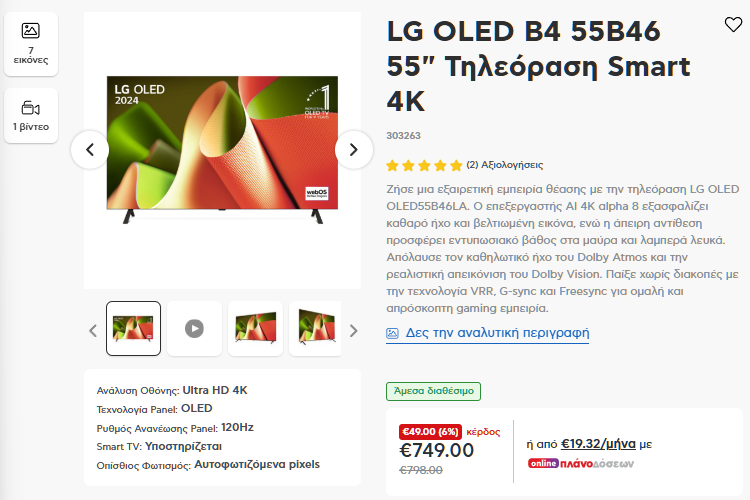Viewport: 750px width, 500px height.
Task: Select the fourth partially visible thumbnail
Action: (315, 328)
